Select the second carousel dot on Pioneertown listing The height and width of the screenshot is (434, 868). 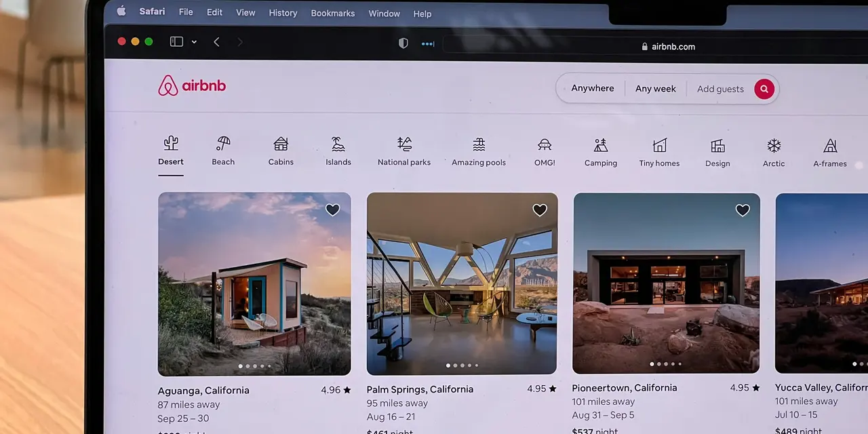(658, 364)
